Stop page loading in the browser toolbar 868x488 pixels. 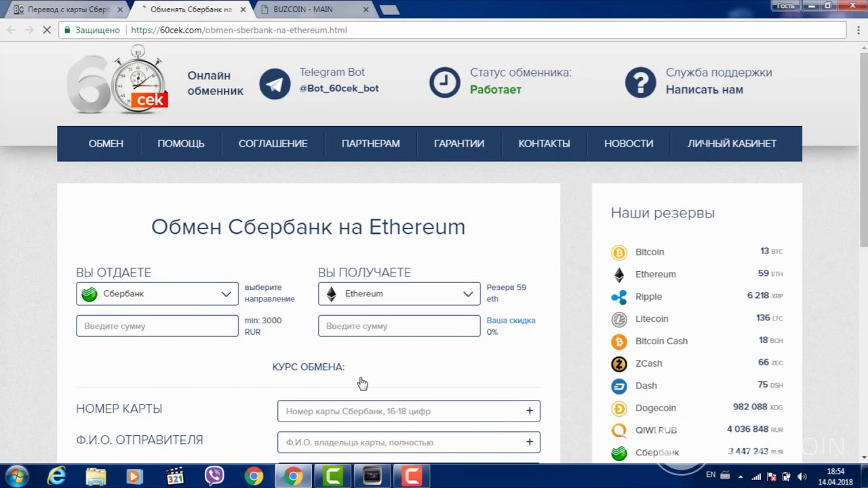pyautogui.click(x=47, y=30)
